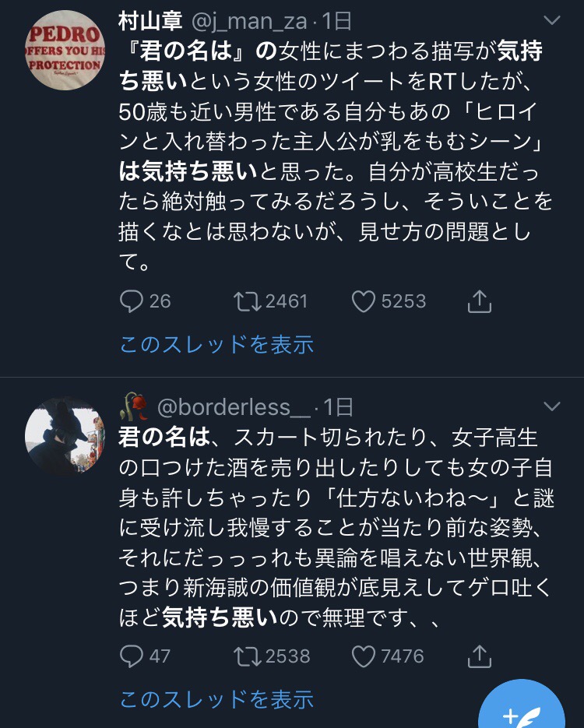The width and height of the screenshot is (584, 728).
Task: Open the @borderless__ username handle
Action: 234,407
